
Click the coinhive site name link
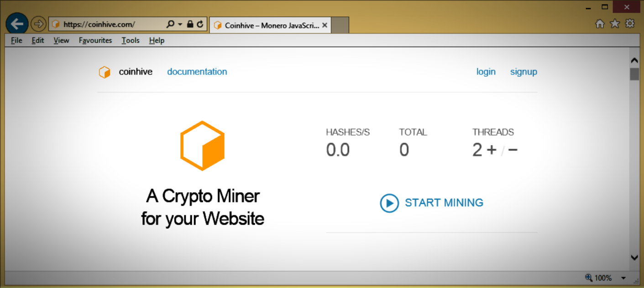136,72
